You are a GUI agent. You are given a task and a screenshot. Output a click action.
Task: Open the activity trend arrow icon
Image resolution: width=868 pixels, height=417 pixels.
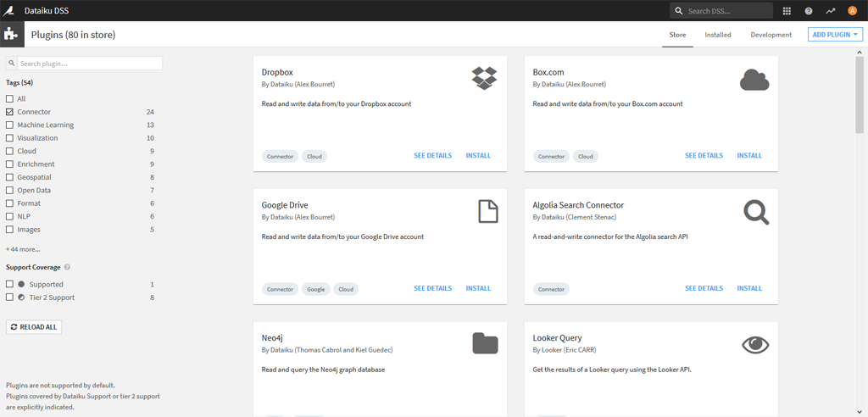(x=831, y=10)
